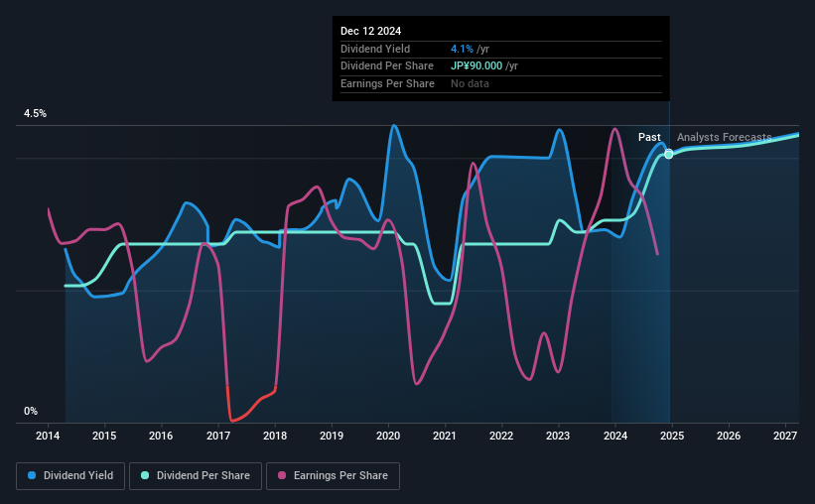Screen dimensions: 815x504
Task: Click Dividend Yield row label in tooltip
Action: 375,49
